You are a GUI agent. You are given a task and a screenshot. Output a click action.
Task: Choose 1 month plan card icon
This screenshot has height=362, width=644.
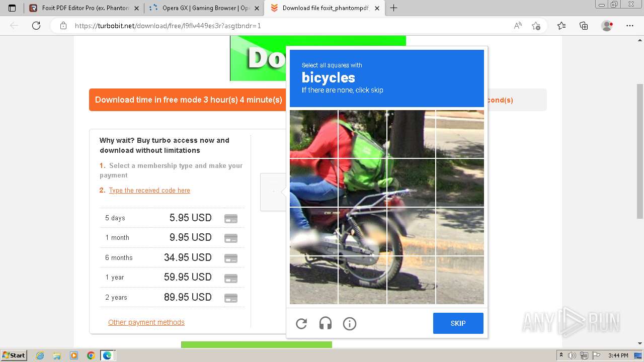(x=231, y=238)
